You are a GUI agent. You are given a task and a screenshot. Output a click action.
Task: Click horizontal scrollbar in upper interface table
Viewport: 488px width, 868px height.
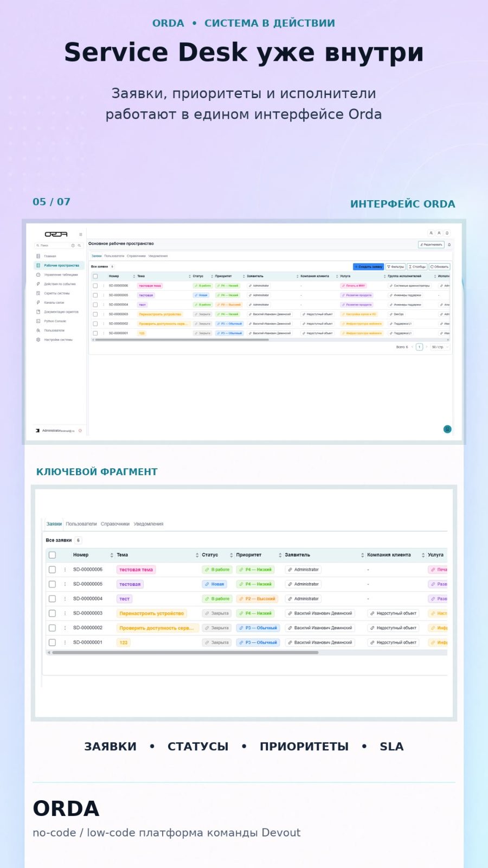click(x=182, y=340)
